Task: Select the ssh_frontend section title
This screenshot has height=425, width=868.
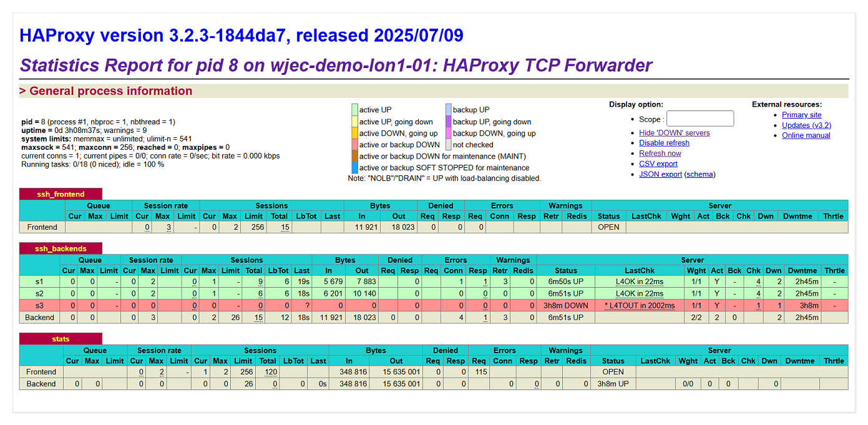Action: [61, 194]
